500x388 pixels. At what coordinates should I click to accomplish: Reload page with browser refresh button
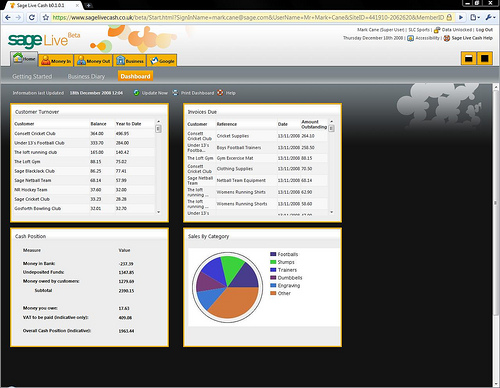[32, 17]
